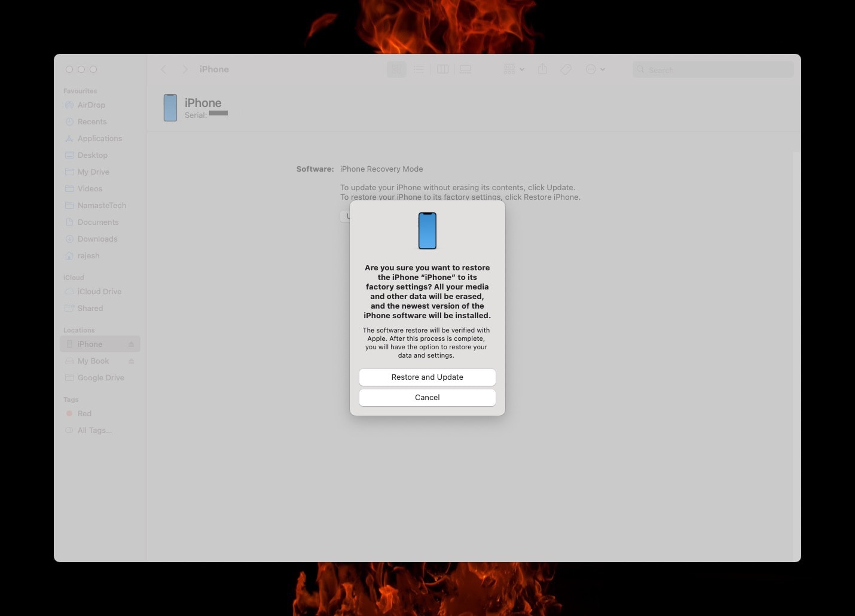
Task: Click the "iPhone Recovery Mode" text
Action: [381, 169]
